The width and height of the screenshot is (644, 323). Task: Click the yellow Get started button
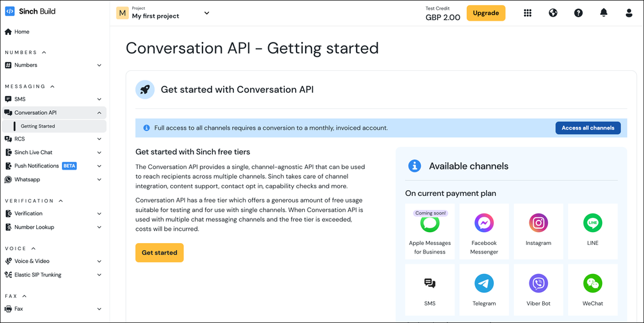pyautogui.click(x=159, y=253)
